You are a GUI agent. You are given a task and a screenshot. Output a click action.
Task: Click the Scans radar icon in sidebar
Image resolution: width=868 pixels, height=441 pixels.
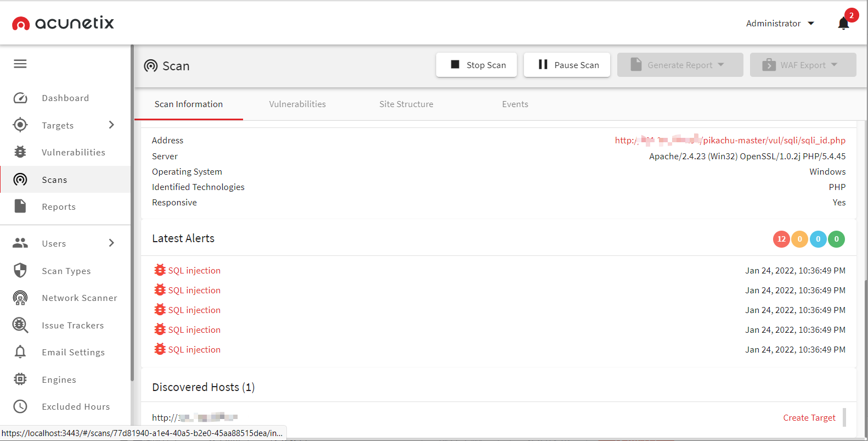(x=20, y=180)
